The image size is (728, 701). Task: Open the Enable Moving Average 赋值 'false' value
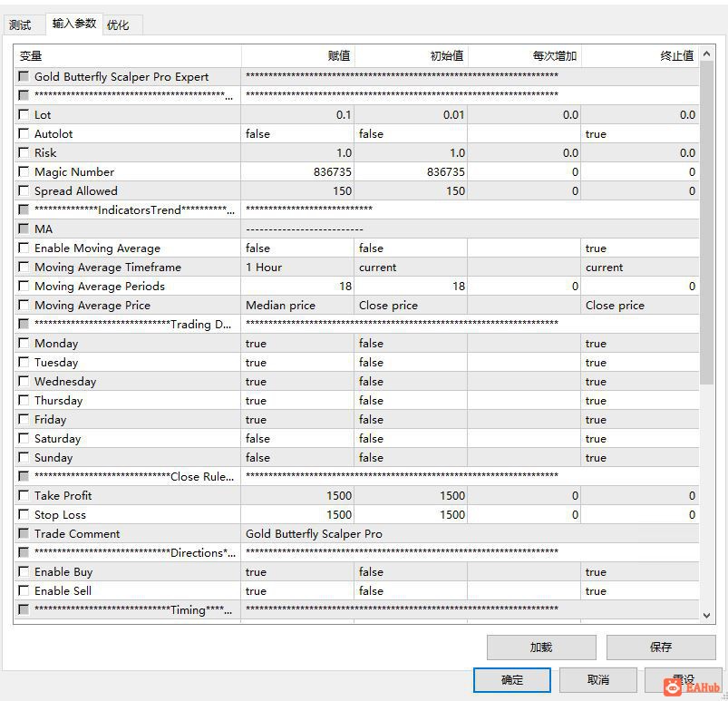coord(297,248)
